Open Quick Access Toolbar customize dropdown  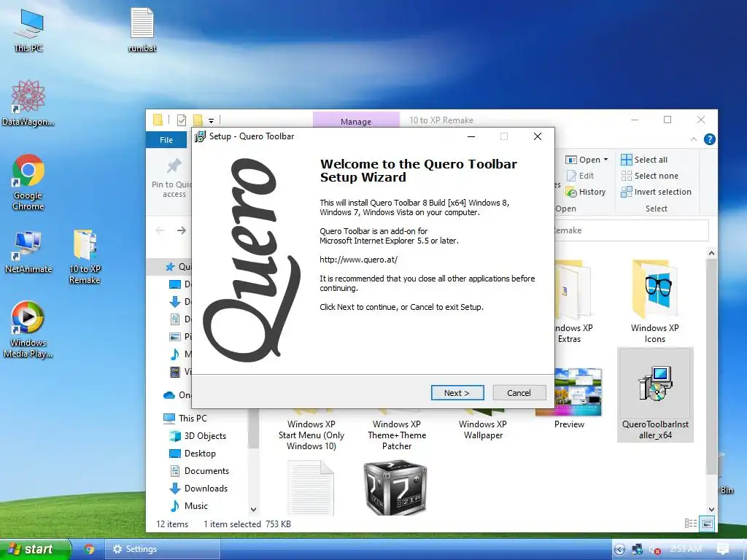click(x=211, y=120)
